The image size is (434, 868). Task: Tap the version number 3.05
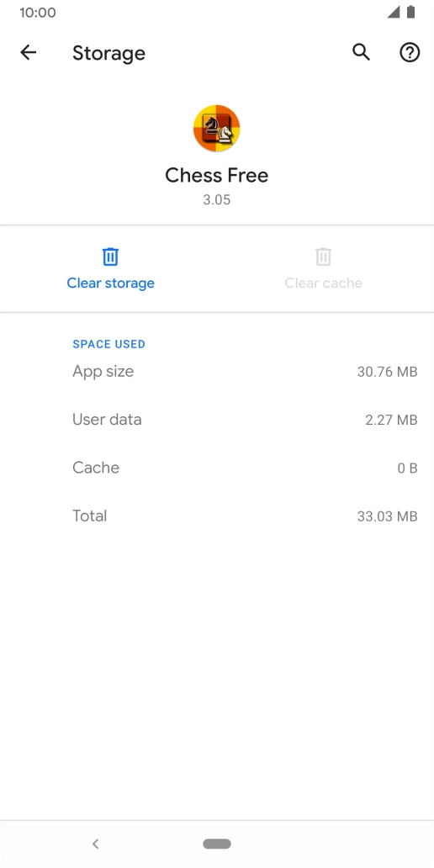coord(216,200)
